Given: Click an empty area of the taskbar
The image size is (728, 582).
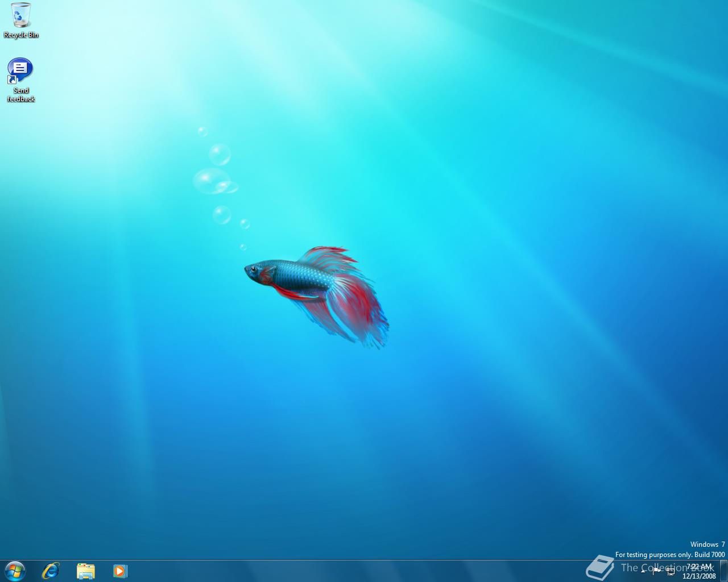Looking at the screenshot, I should click(x=341, y=571).
